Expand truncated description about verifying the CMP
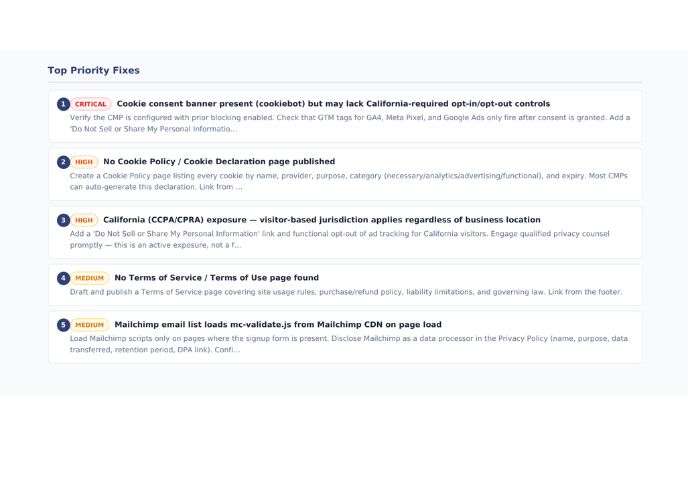This screenshot has height=498, width=688. (x=350, y=123)
